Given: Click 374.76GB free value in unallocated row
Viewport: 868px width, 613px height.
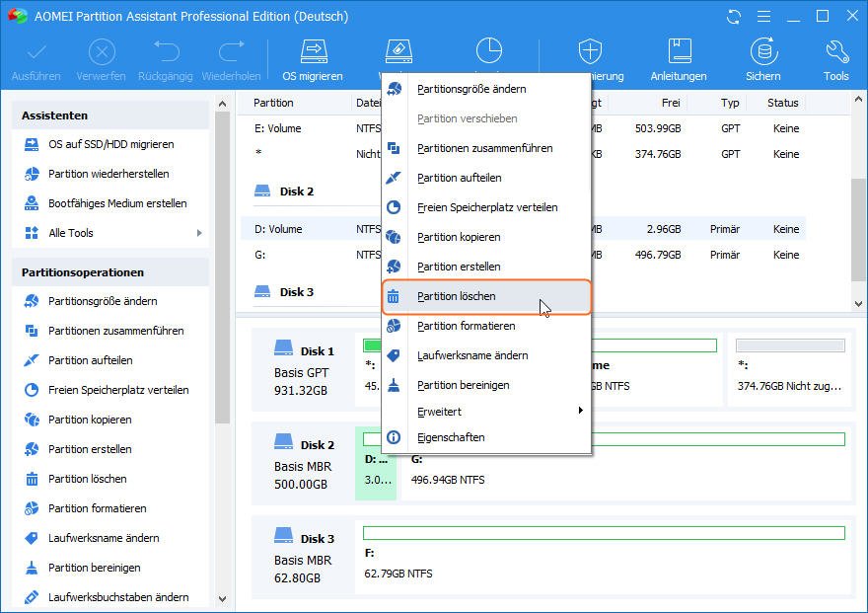Looking at the screenshot, I should click(x=658, y=155).
